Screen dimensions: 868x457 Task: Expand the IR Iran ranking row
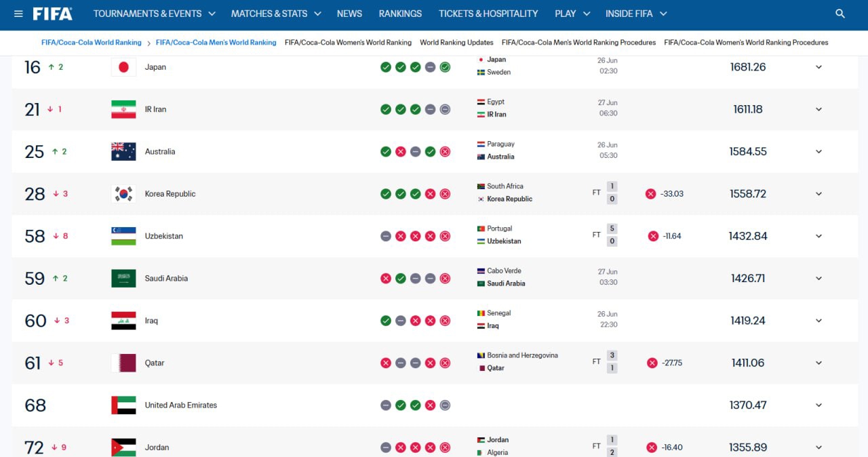pyautogui.click(x=818, y=109)
